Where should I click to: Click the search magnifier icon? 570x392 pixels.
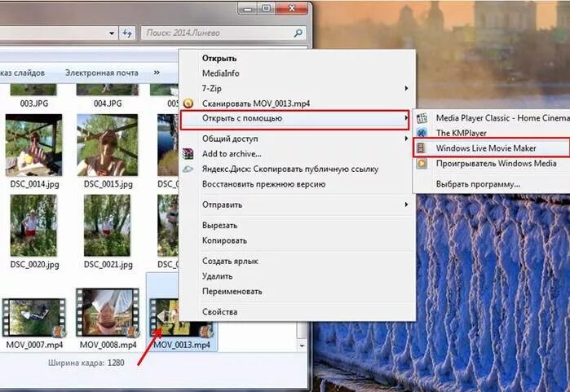(x=298, y=33)
